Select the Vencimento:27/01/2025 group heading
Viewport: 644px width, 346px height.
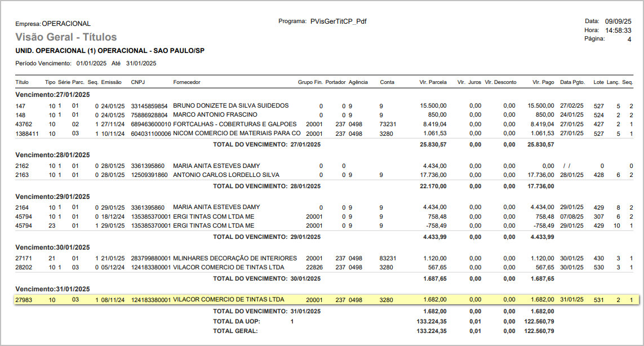click(x=52, y=95)
